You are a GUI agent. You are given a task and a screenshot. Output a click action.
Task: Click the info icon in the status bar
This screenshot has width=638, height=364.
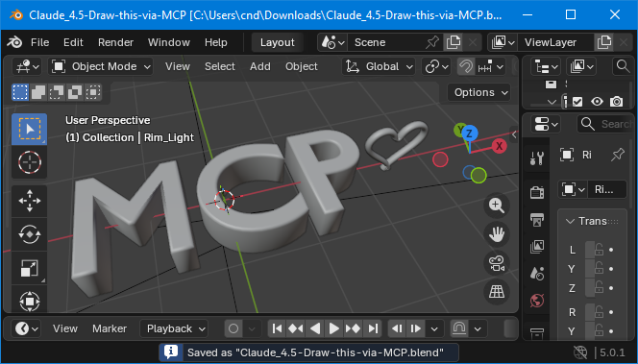pyautogui.click(x=171, y=352)
